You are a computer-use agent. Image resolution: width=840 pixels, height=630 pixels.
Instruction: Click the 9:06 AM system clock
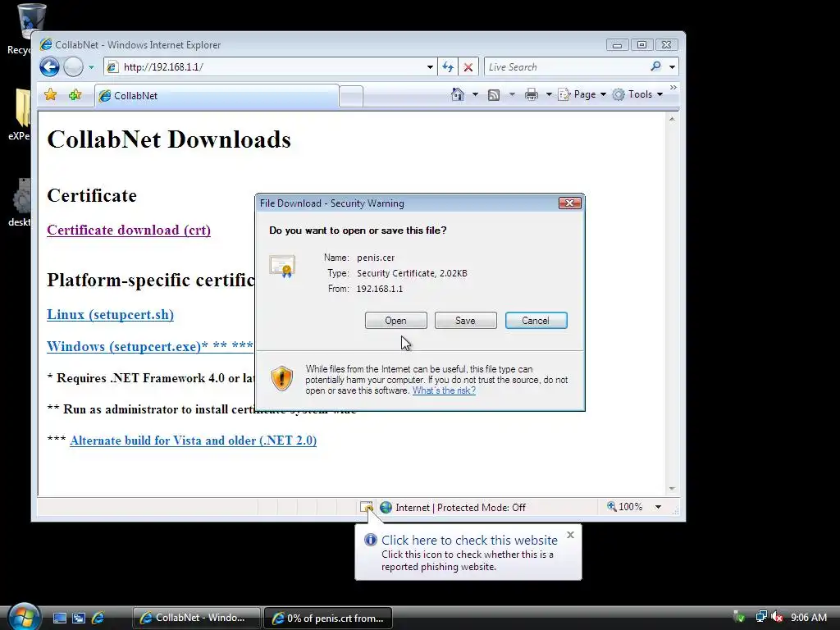coord(809,618)
